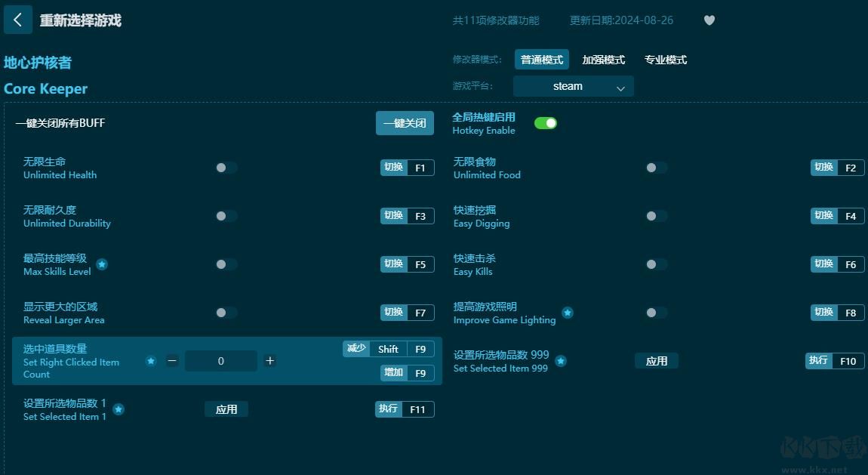Toggle the Hotkey Enable switch off

pyautogui.click(x=546, y=122)
